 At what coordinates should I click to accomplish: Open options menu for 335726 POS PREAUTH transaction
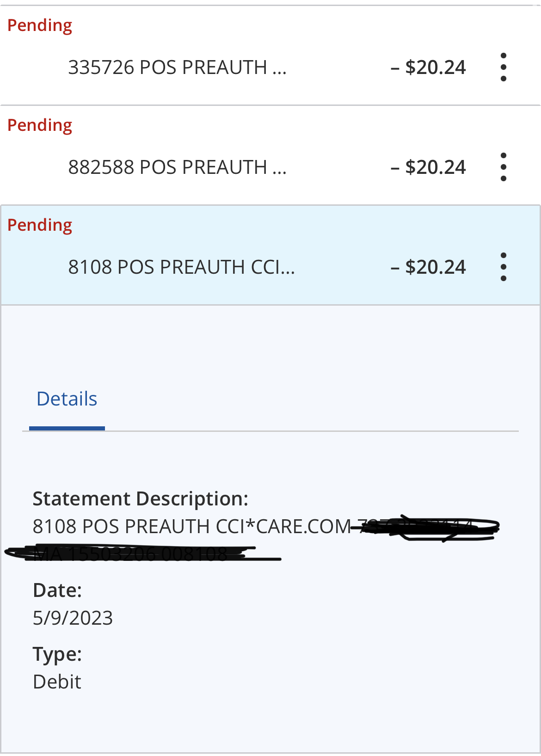503,68
